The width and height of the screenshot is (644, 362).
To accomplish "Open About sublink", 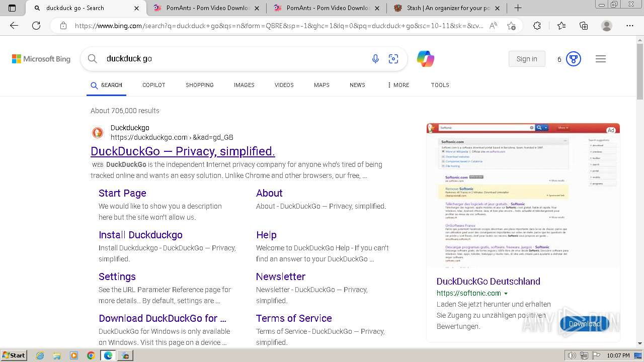I will pos(269,193).
